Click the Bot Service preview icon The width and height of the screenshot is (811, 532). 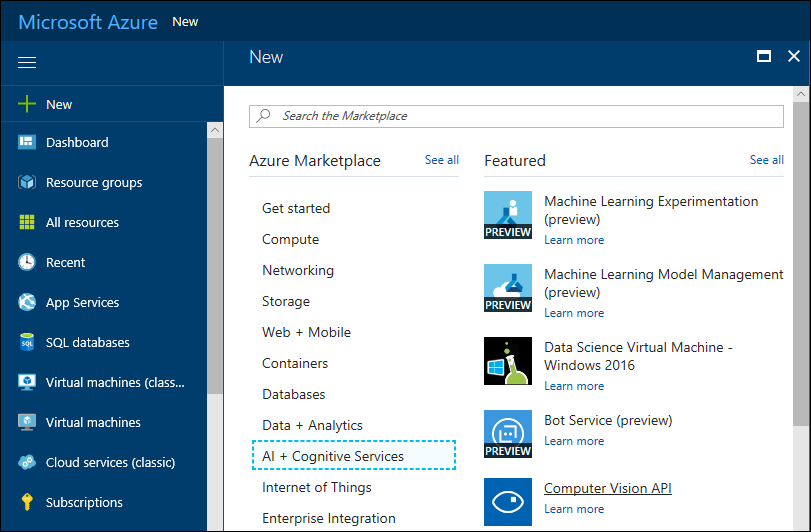508,434
